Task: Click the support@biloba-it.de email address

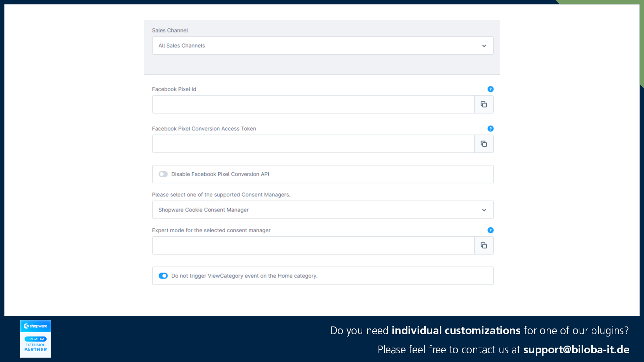Action: [576, 350]
